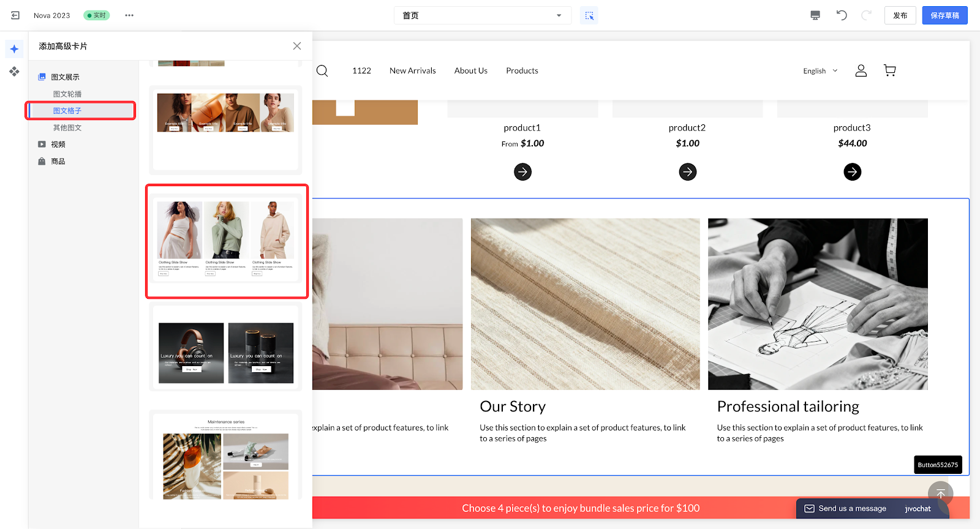Open the components sidebar icon
The width and height of the screenshot is (980, 529).
tap(14, 72)
